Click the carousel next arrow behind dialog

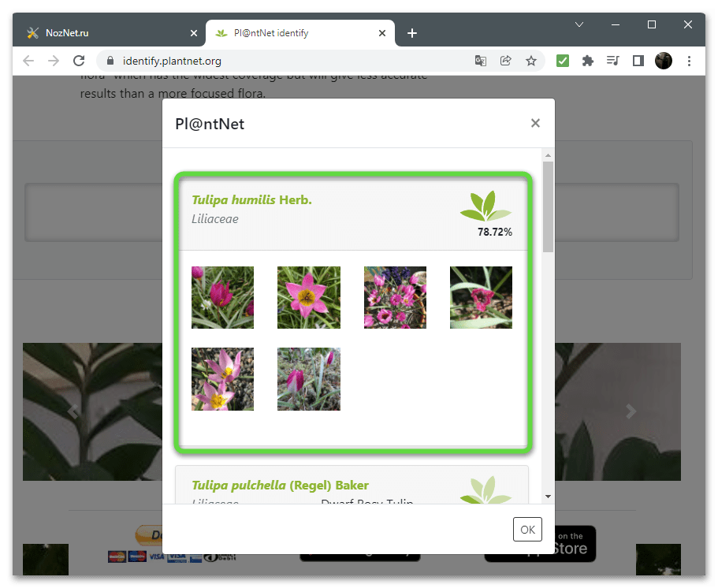[x=631, y=411]
